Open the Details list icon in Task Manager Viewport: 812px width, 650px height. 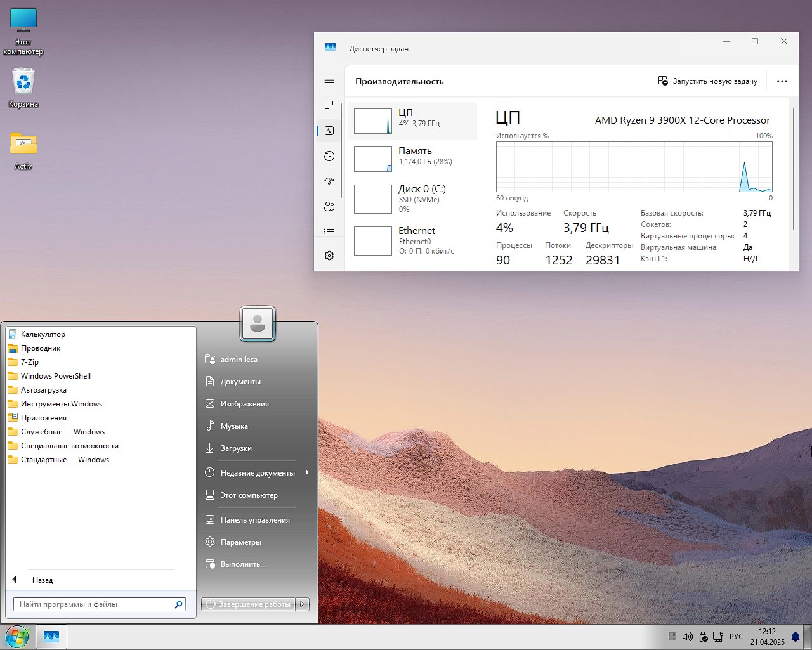point(329,231)
